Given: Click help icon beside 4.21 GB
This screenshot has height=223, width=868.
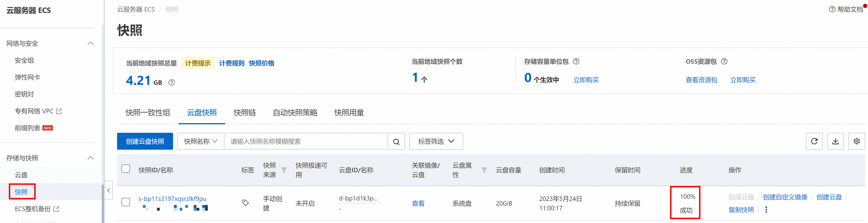Looking at the screenshot, I should (171, 82).
